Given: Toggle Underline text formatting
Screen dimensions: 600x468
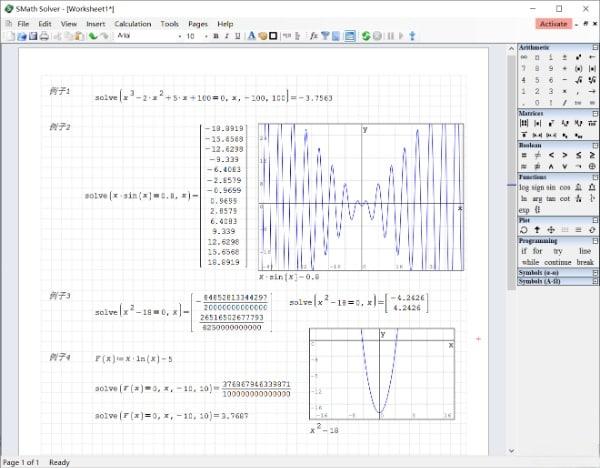Looking at the screenshot, I should (238, 36).
